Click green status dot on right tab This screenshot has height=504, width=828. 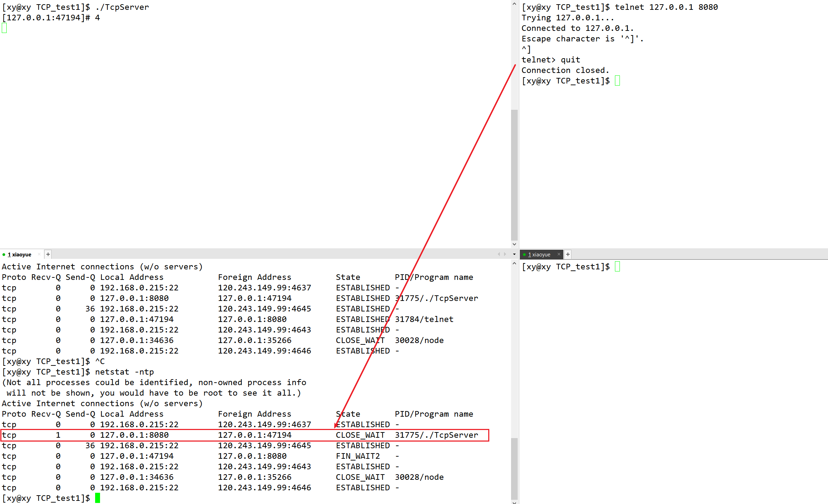[524, 255]
